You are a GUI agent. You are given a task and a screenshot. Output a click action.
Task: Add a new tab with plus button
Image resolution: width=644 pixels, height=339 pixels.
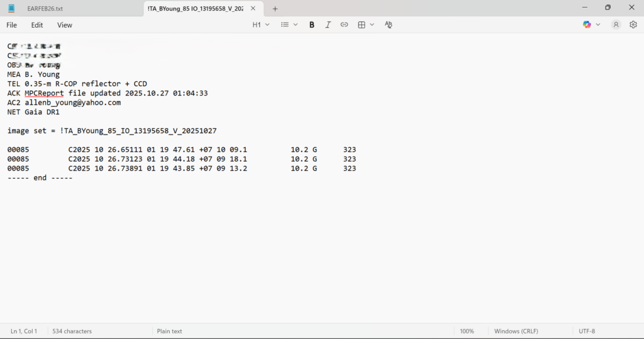[x=275, y=9]
